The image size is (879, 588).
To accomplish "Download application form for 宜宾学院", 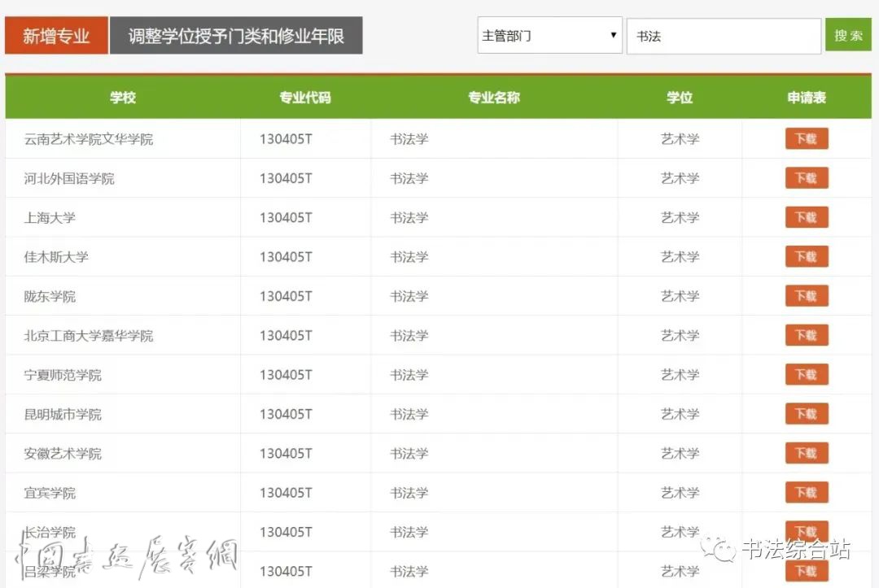I will pos(806,493).
